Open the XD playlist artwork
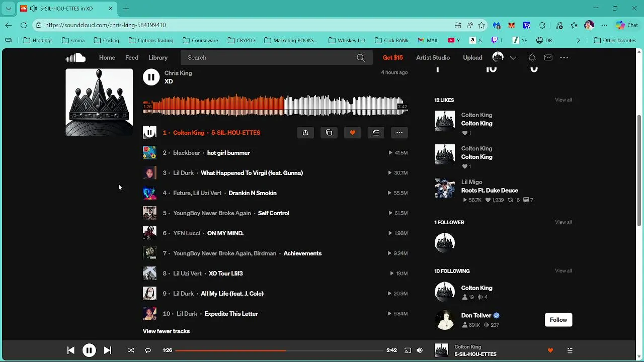Screen dimensions: 644x362 [x=99, y=102]
